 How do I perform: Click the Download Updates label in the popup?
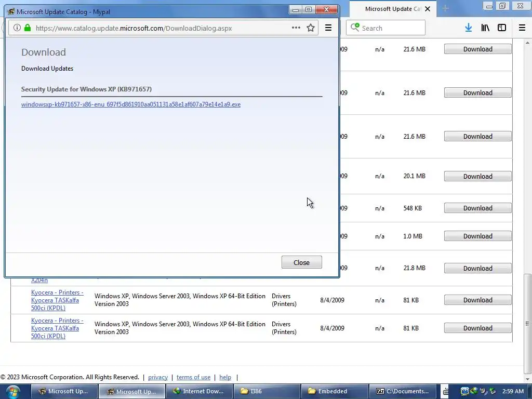click(x=47, y=69)
